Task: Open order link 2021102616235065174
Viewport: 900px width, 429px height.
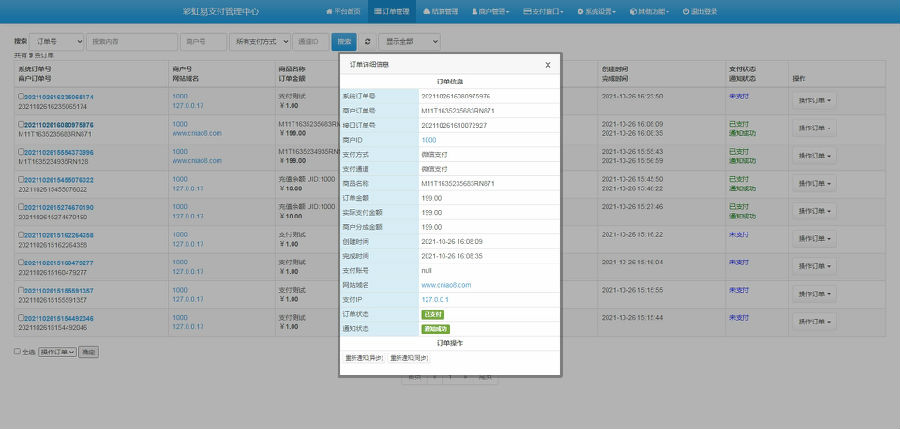Action: (x=59, y=97)
